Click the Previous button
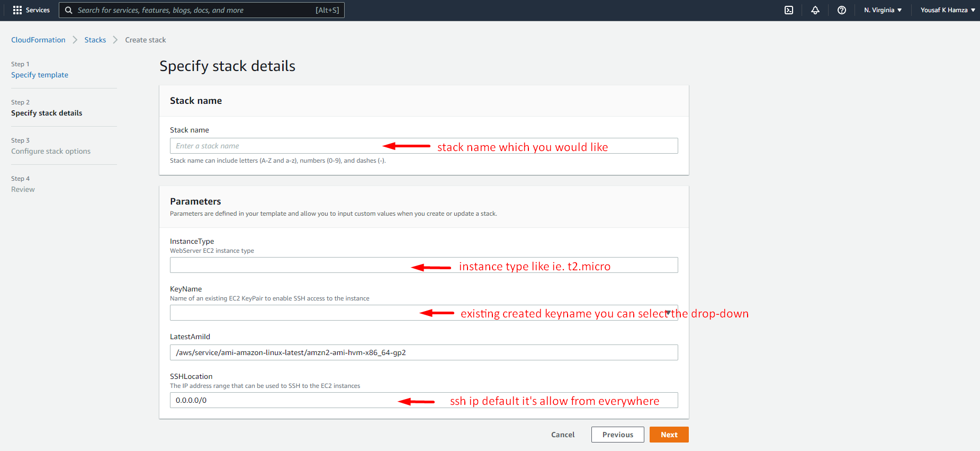Viewport: 980px width, 451px height. tap(618, 435)
